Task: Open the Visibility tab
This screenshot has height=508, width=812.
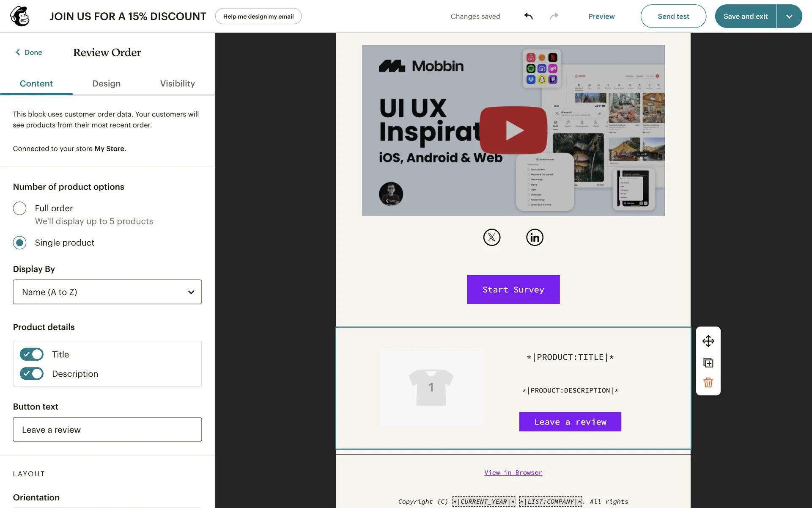Action: (177, 83)
